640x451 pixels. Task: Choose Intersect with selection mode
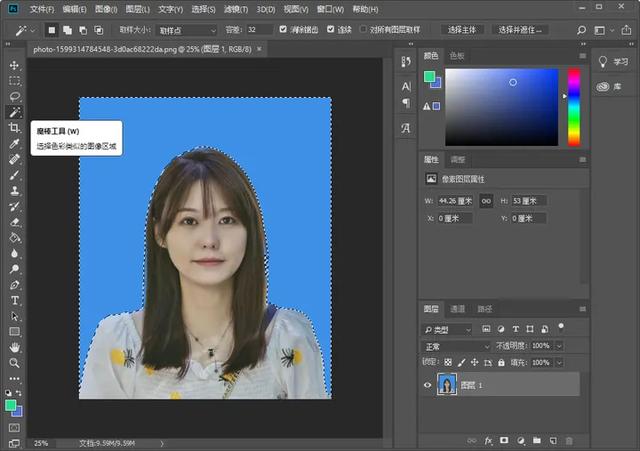(x=98, y=30)
